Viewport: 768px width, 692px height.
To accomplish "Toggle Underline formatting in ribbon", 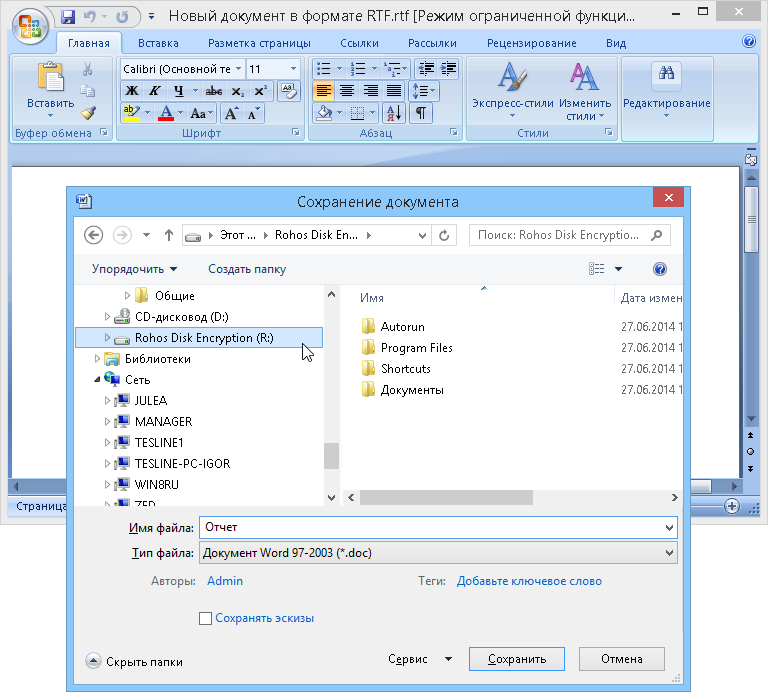I will pos(179,91).
